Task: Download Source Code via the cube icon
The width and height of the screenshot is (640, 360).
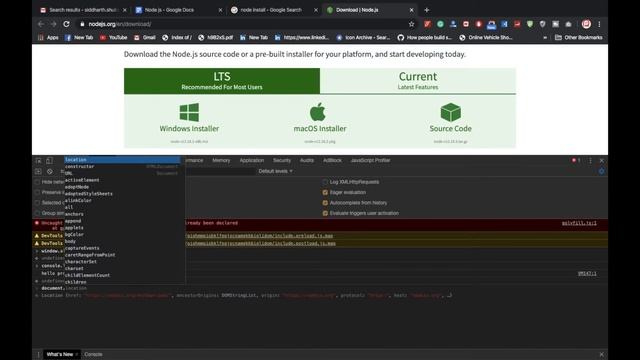Action: [x=451, y=112]
